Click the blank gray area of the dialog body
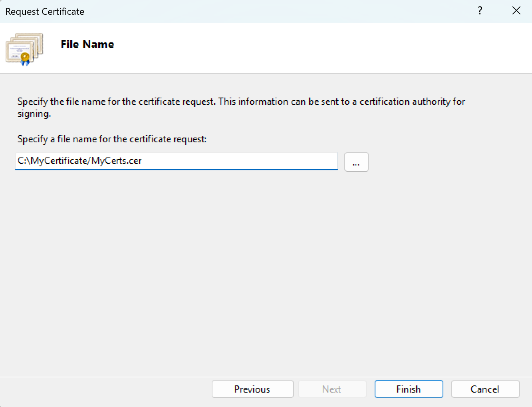Screen dimensions: 532x407 (x=264, y=272)
